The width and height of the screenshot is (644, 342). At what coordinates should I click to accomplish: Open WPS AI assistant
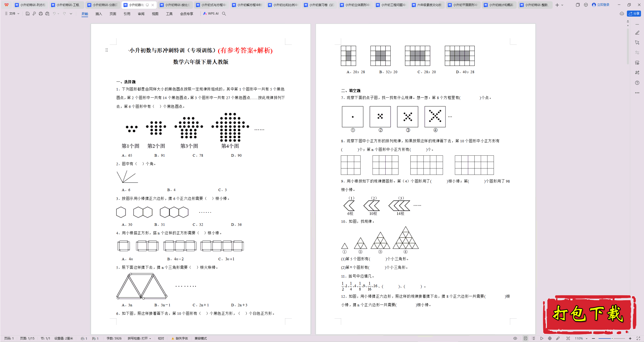(211, 14)
